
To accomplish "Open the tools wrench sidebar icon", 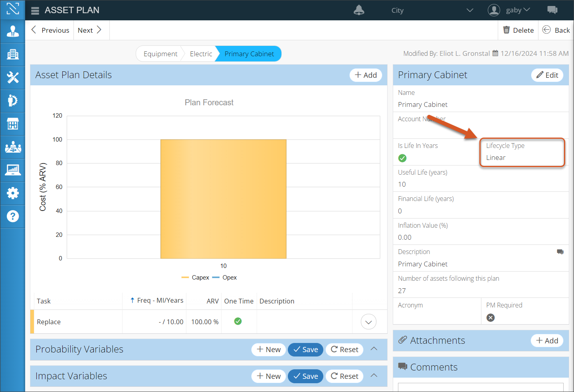I will point(13,77).
